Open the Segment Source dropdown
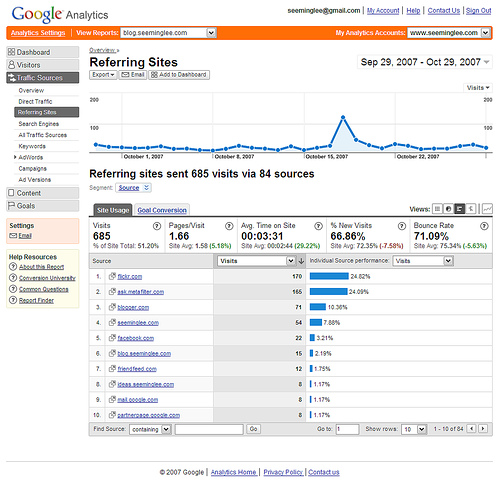Viewport: 499px width, 500px height. pos(133,188)
